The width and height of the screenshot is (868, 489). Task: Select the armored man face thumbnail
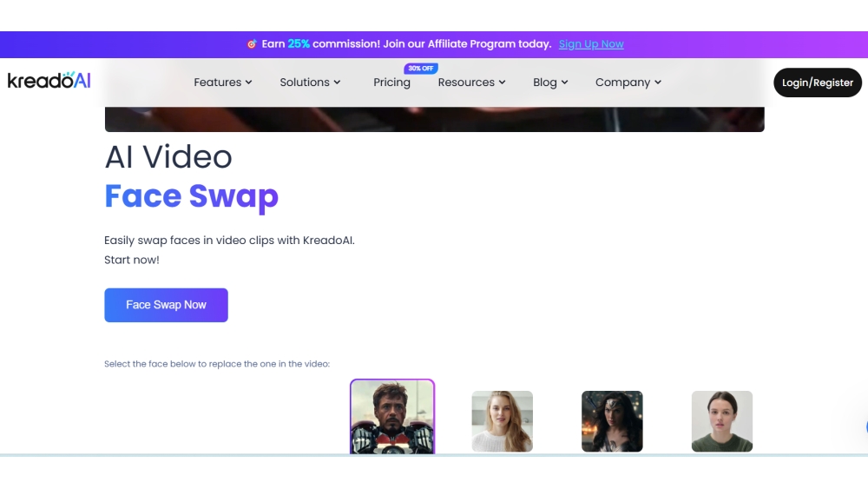coord(392,416)
